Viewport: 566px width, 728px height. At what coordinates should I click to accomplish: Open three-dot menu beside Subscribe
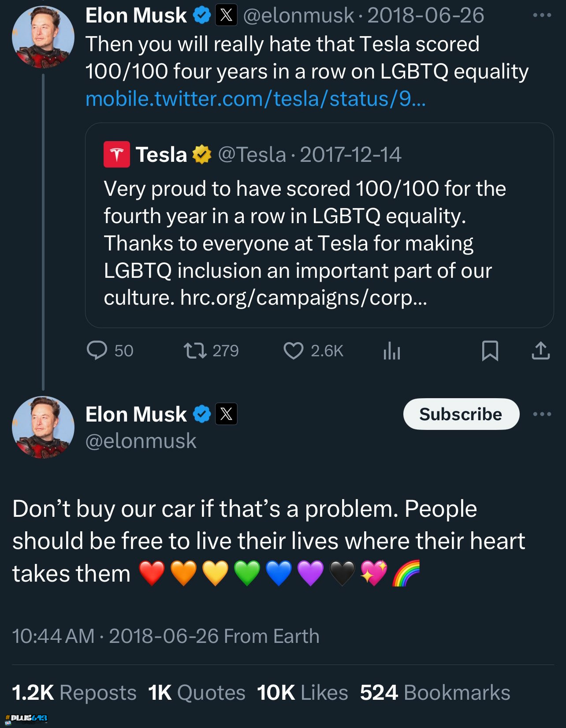pyautogui.click(x=542, y=414)
